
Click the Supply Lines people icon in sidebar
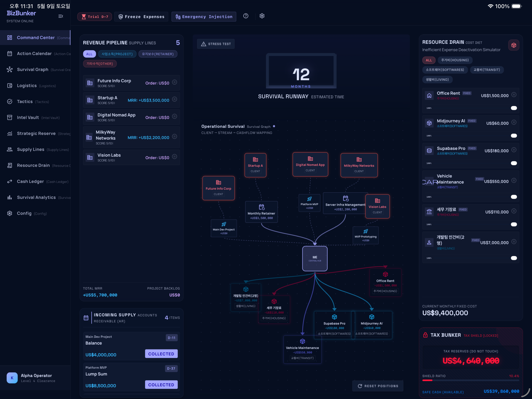point(10,149)
